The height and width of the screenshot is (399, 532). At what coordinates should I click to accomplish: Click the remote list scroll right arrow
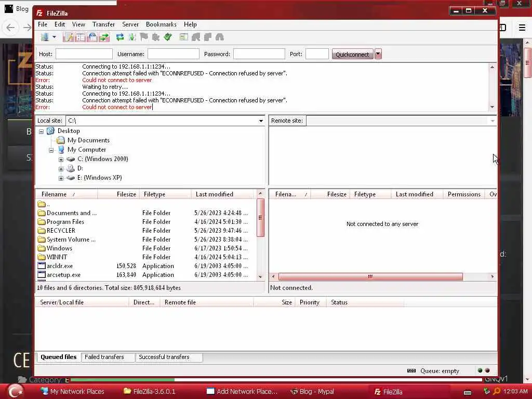pos(493,276)
